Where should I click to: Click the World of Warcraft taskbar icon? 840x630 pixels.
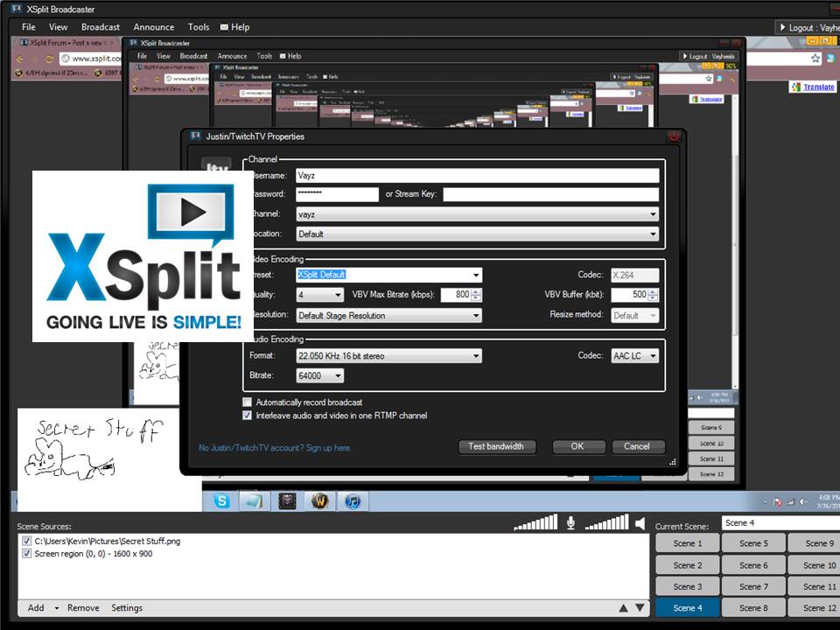coord(320,501)
